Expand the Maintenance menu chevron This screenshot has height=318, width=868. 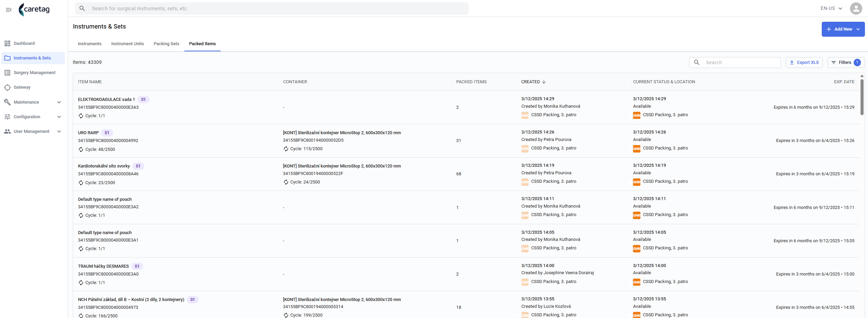click(x=59, y=102)
